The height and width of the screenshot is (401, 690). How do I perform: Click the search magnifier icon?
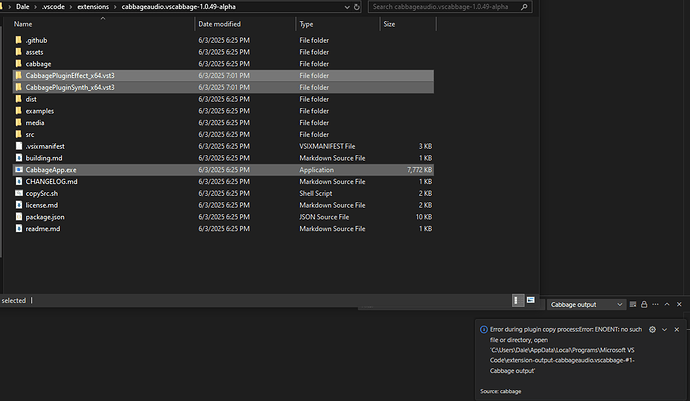point(524,7)
